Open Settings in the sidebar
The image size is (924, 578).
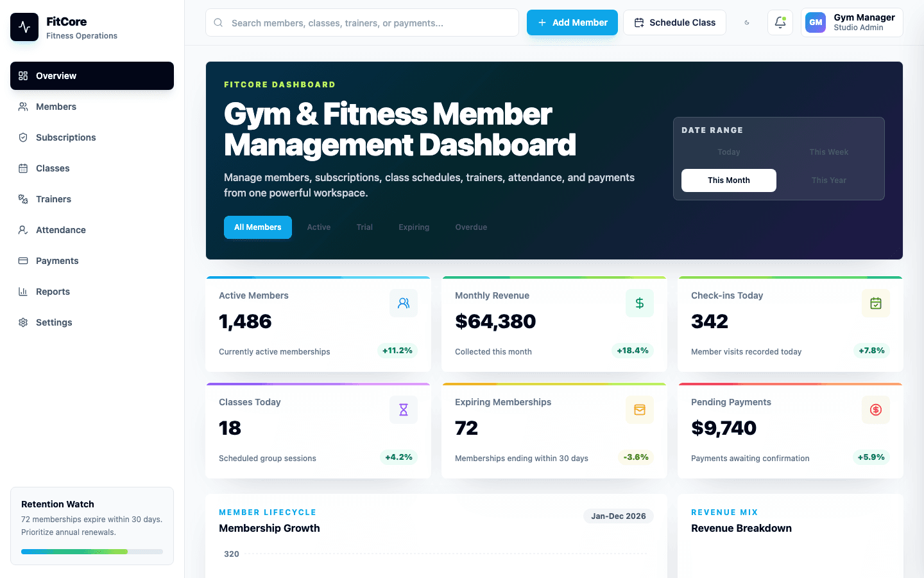(x=92, y=322)
